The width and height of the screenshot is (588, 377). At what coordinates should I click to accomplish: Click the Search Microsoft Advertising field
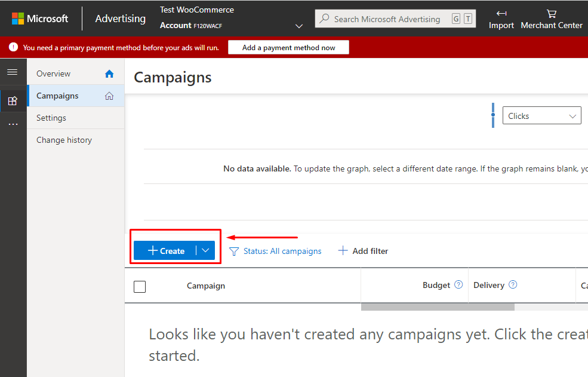tap(395, 19)
